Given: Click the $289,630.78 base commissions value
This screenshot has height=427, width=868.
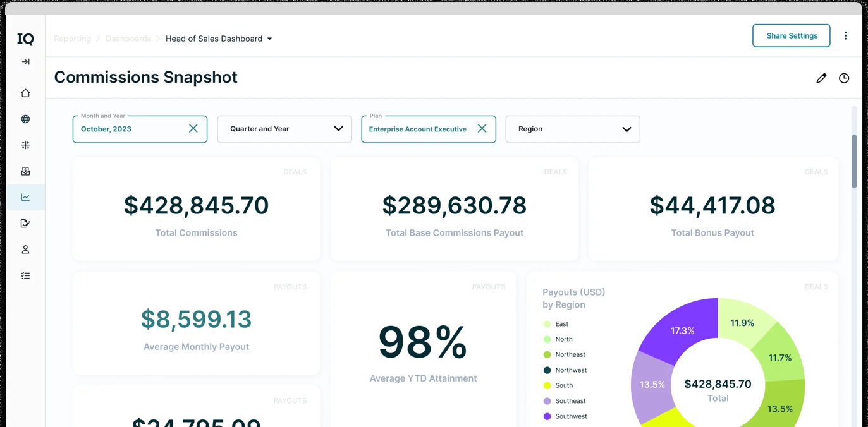Looking at the screenshot, I should point(455,205).
